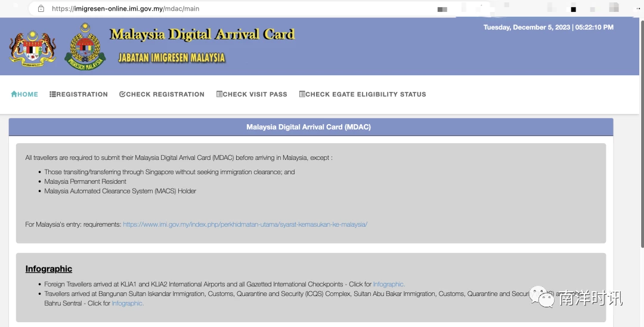Open Infographic link for KLIA1 and KLIA2 travellers
Viewport: 644px width, 327px height.
389,284
